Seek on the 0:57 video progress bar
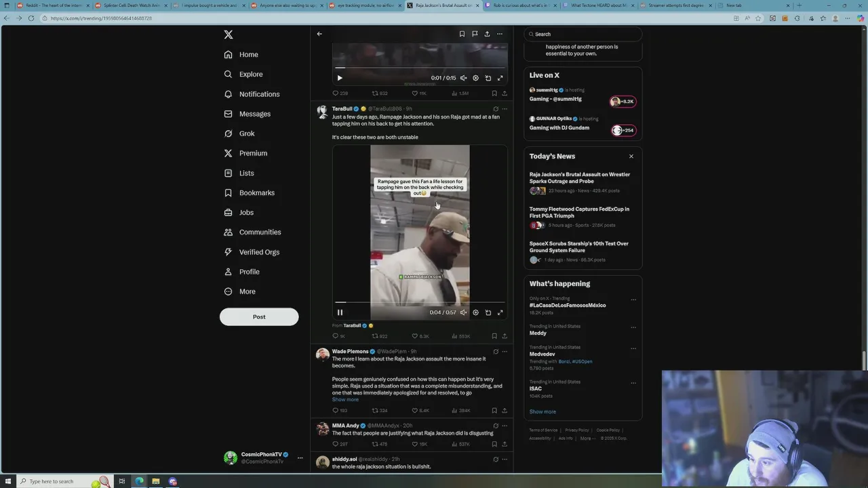Viewport: 868px width, 488px height. [x=420, y=302]
